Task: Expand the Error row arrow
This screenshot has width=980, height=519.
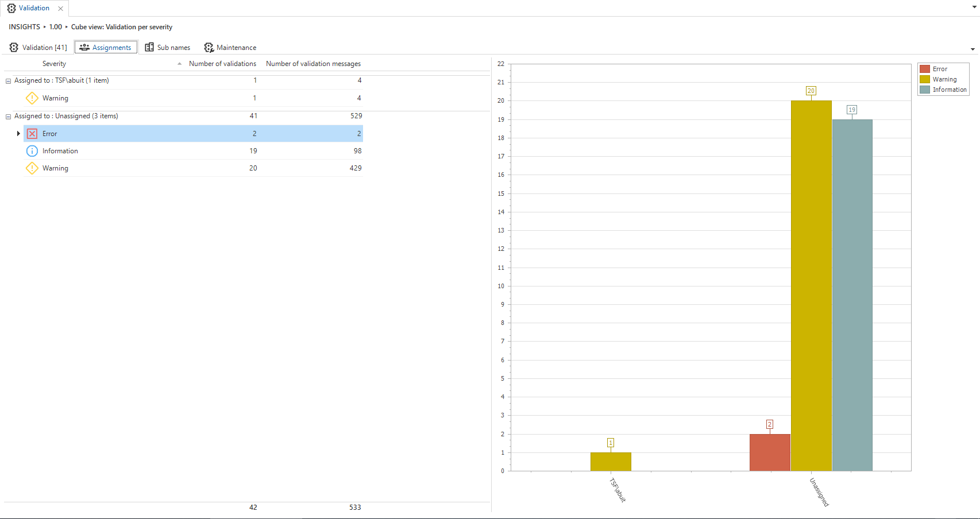Action: tap(18, 134)
